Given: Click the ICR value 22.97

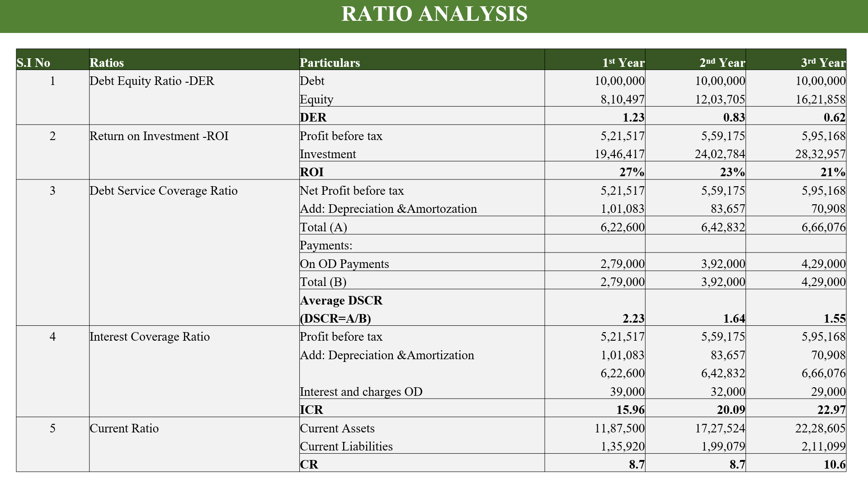Looking at the screenshot, I should point(831,410).
